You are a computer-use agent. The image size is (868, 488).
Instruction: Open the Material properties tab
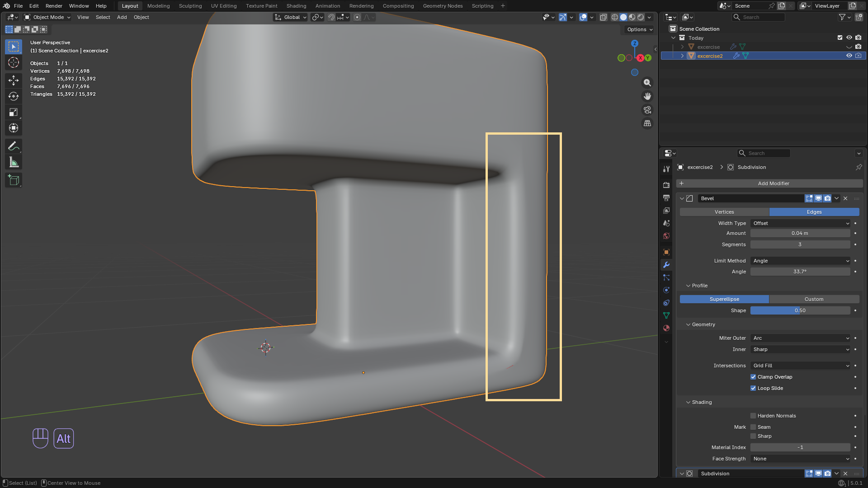666,328
